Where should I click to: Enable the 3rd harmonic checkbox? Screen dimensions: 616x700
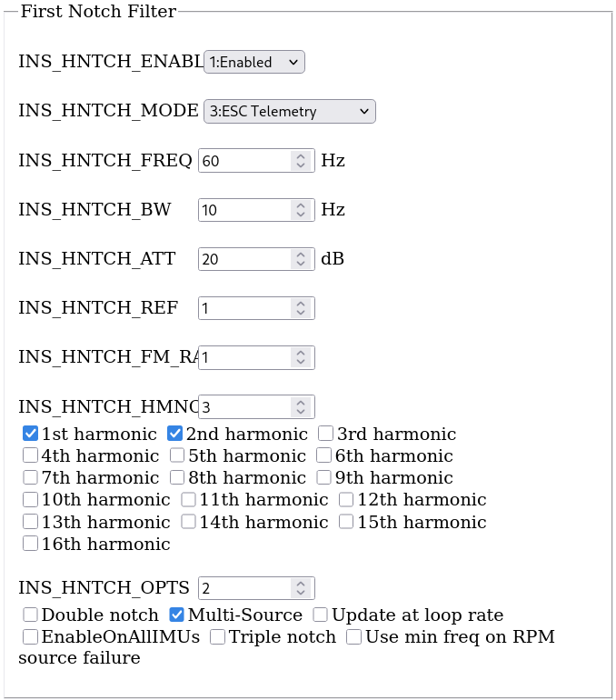coord(326,434)
